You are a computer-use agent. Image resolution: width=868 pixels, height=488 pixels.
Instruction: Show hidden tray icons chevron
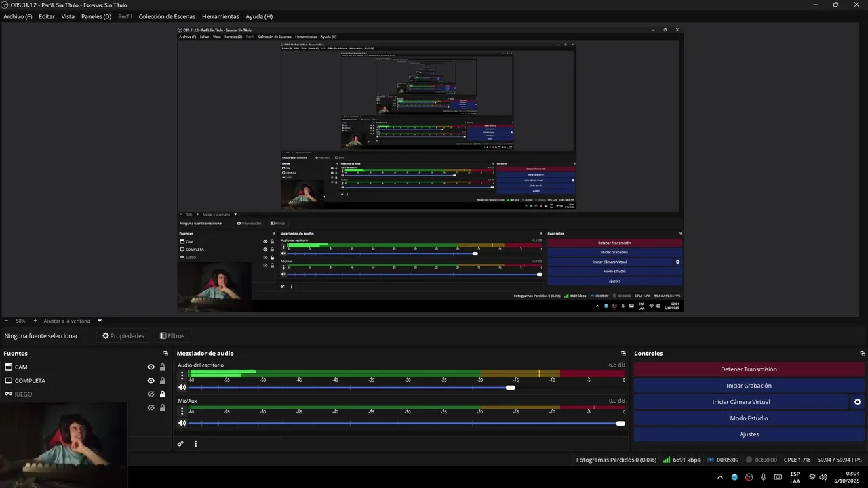tap(720, 477)
